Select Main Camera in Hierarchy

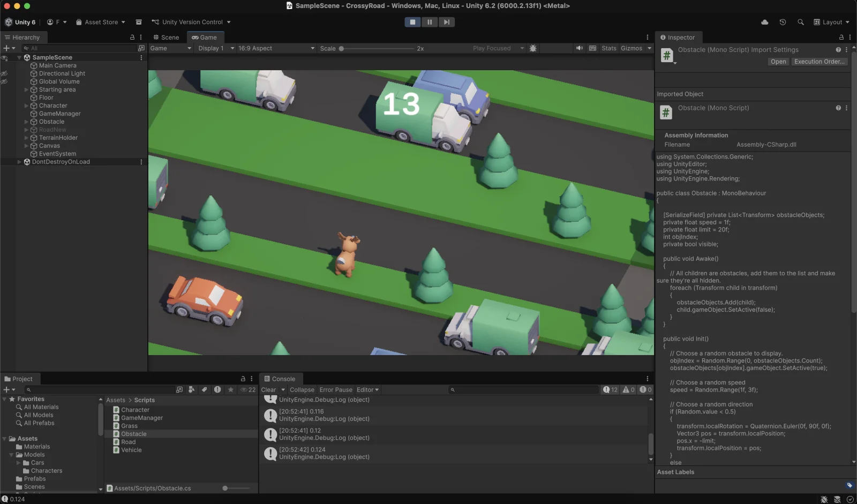click(57, 65)
